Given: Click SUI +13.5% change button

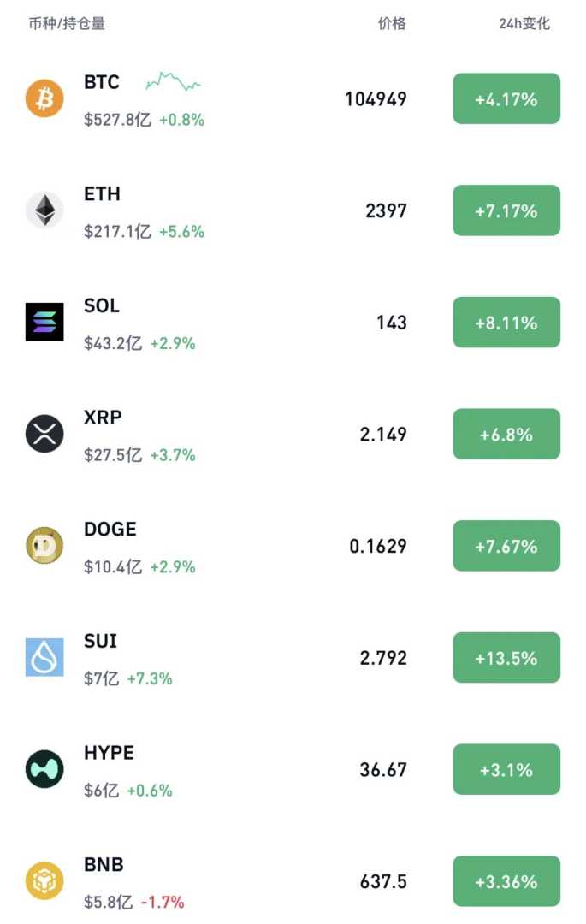Looking at the screenshot, I should tap(506, 658).
